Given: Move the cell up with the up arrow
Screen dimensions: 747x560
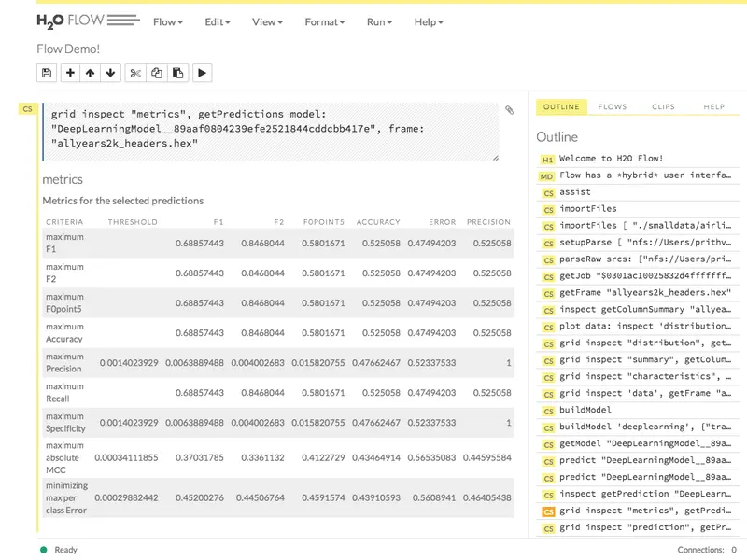Looking at the screenshot, I should click(90, 73).
